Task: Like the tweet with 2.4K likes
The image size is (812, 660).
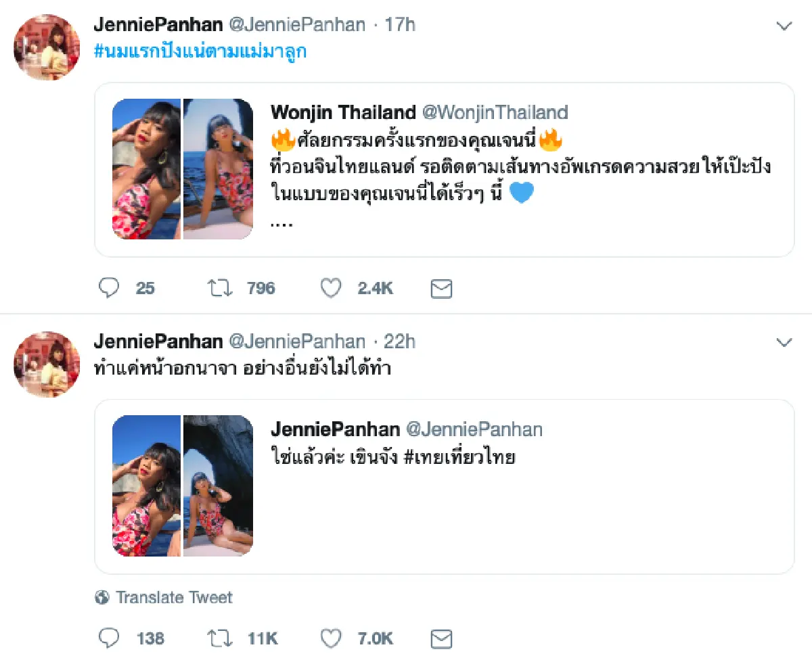Action: (331, 289)
